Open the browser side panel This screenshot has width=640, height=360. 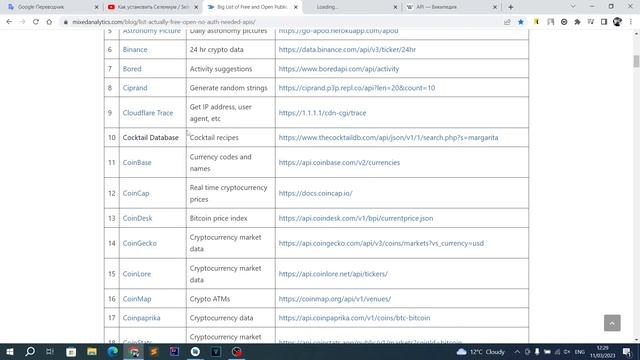(604, 22)
